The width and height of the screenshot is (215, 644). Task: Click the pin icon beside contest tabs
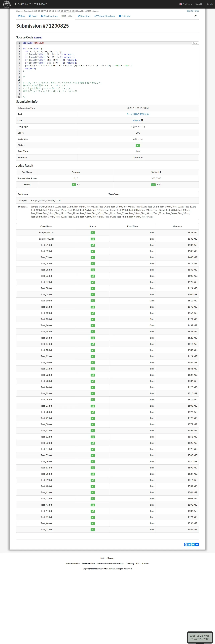tap(195, 16)
